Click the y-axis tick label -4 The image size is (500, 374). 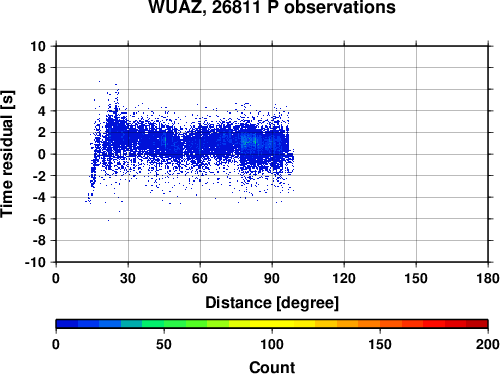click(x=39, y=197)
